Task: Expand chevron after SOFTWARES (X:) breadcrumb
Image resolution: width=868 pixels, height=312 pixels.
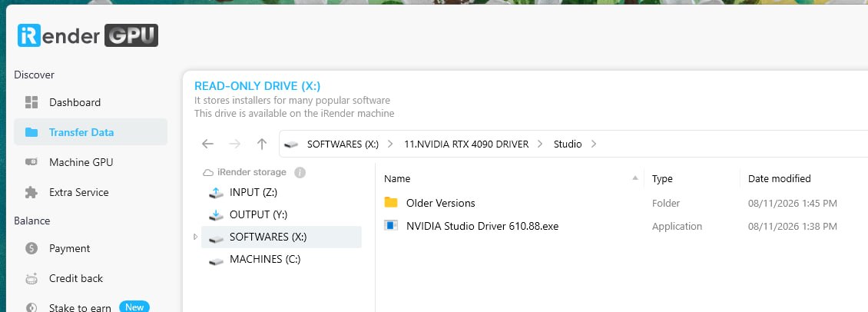Action: coord(391,144)
